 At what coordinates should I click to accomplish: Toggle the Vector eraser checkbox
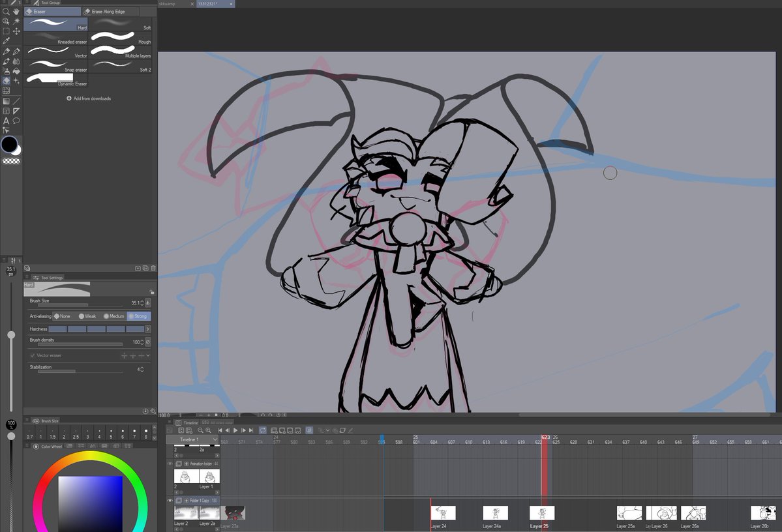pyautogui.click(x=33, y=355)
